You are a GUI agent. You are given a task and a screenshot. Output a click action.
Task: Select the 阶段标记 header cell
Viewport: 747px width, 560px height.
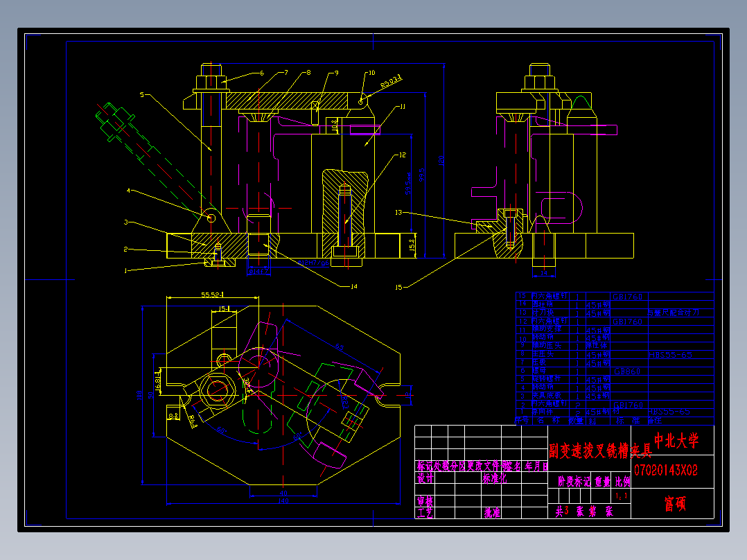coord(574,482)
